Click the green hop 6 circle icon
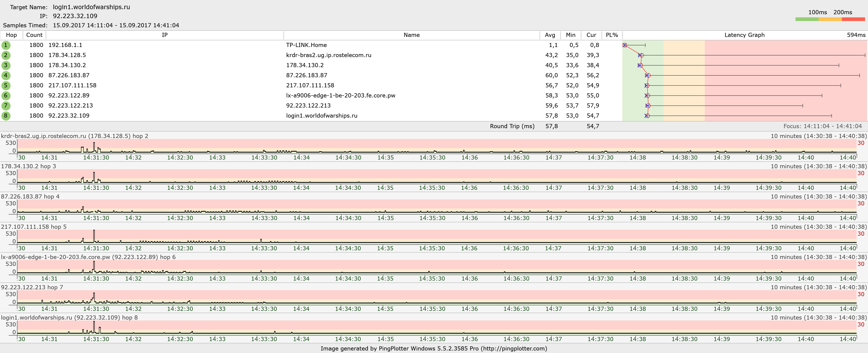This screenshot has width=868, height=353. pos(6,96)
